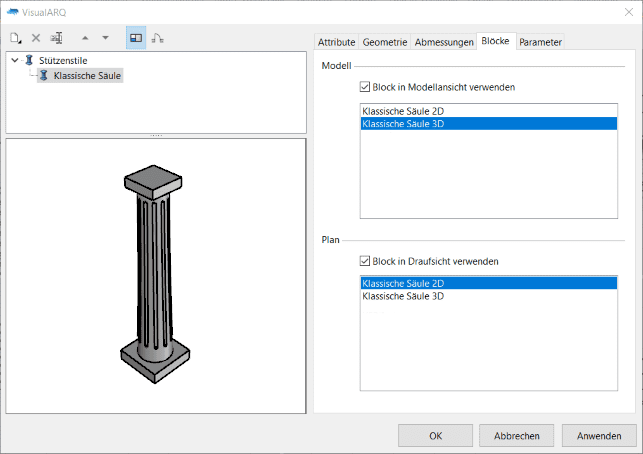
Task: Click the splitter grip between tree and preview
Action: [x=156, y=135]
